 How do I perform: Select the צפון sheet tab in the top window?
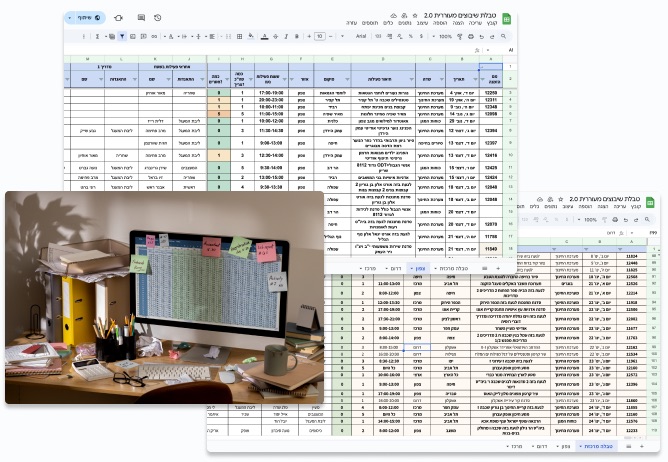point(418,269)
